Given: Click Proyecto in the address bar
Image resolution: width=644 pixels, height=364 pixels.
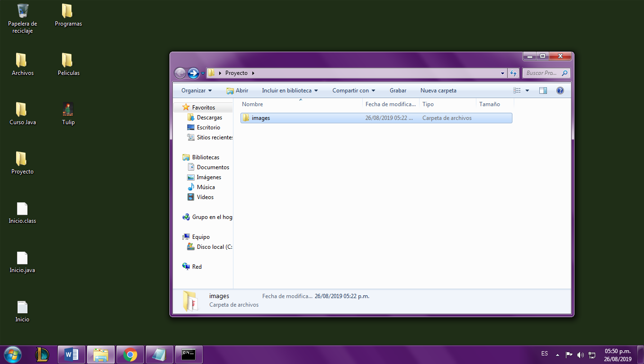Looking at the screenshot, I should tap(236, 73).
